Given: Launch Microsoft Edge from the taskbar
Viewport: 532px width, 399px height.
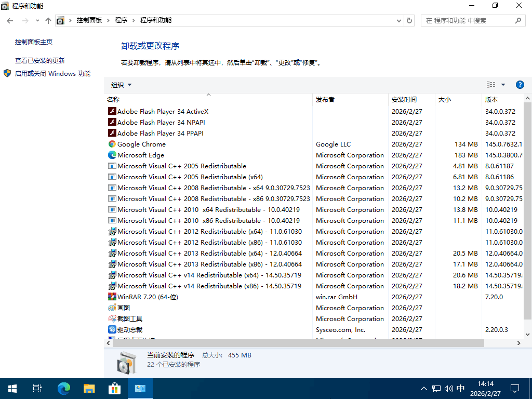Looking at the screenshot, I should click(63, 388).
